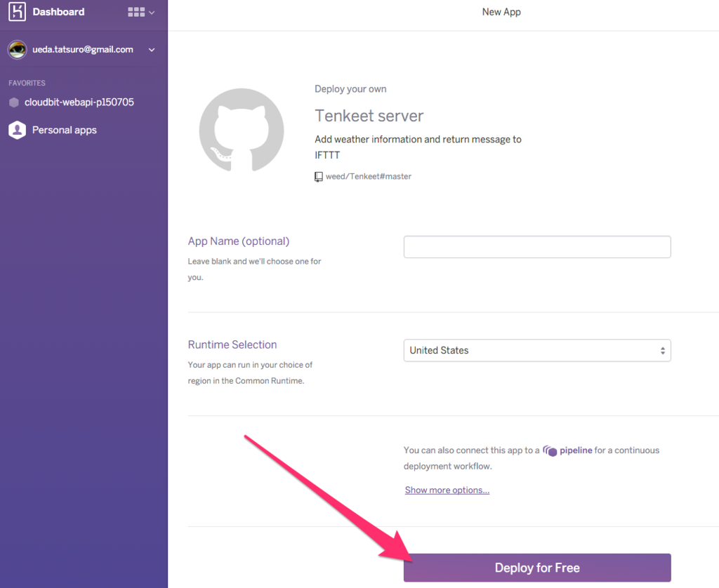
Task: Click Show more options link
Action: tap(447, 490)
